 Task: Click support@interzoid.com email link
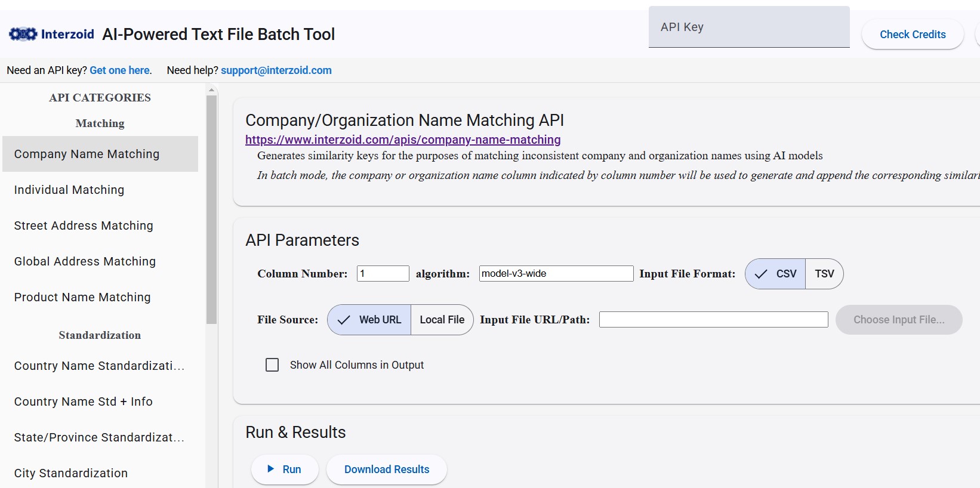click(x=276, y=70)
